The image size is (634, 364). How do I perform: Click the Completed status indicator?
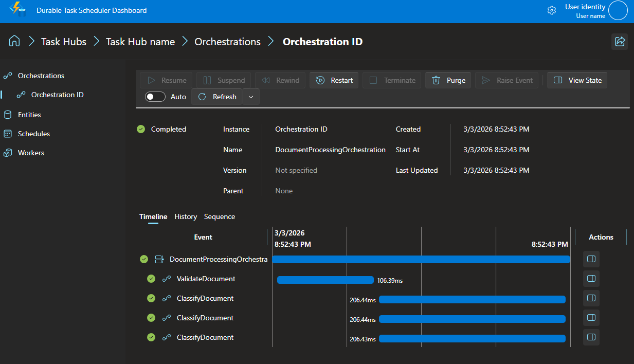click(161, 129)
